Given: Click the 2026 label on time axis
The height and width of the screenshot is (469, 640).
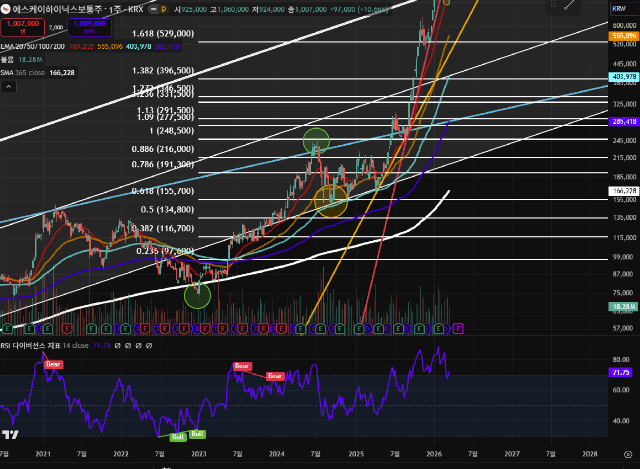Looking at the screenshot, I should click(x=434, y=454).
